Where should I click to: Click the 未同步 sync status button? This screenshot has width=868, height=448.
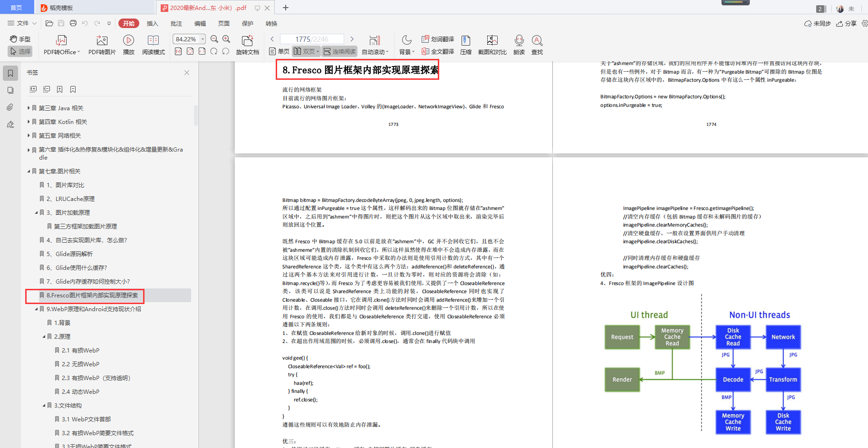tap(817, 23)
